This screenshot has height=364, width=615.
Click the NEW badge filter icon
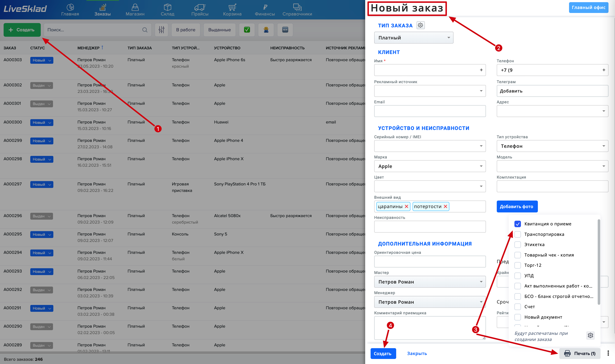click(x=285, y=30)
